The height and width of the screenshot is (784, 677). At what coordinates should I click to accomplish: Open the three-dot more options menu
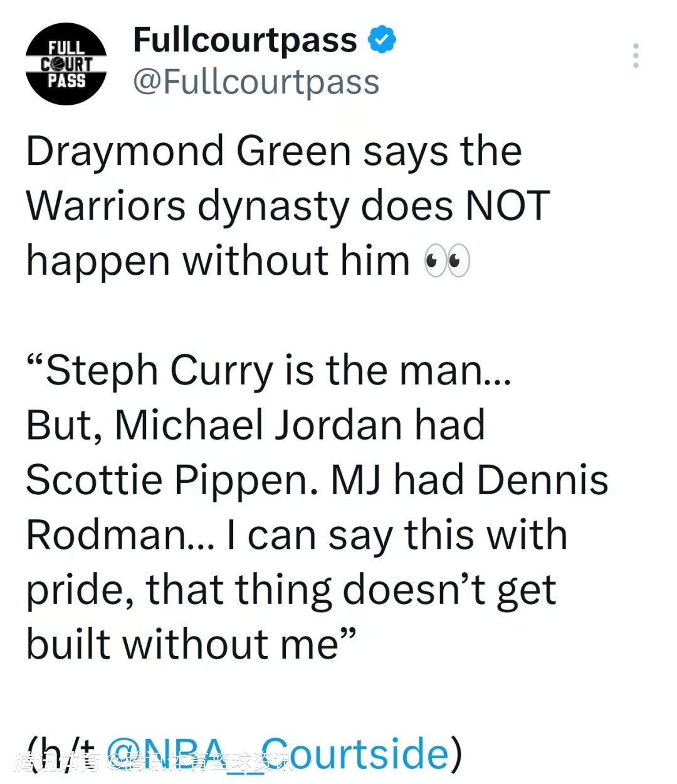point(636,56)
